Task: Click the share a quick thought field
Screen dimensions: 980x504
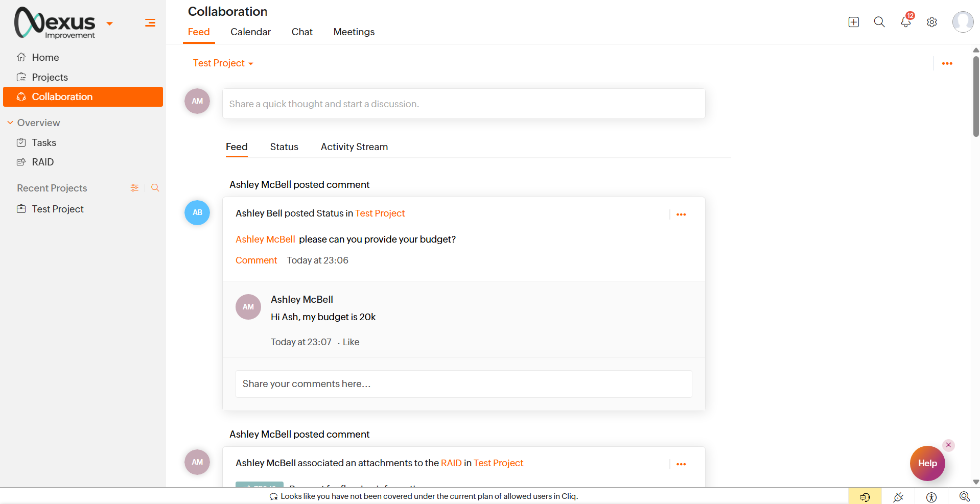Action: [463, 104]
